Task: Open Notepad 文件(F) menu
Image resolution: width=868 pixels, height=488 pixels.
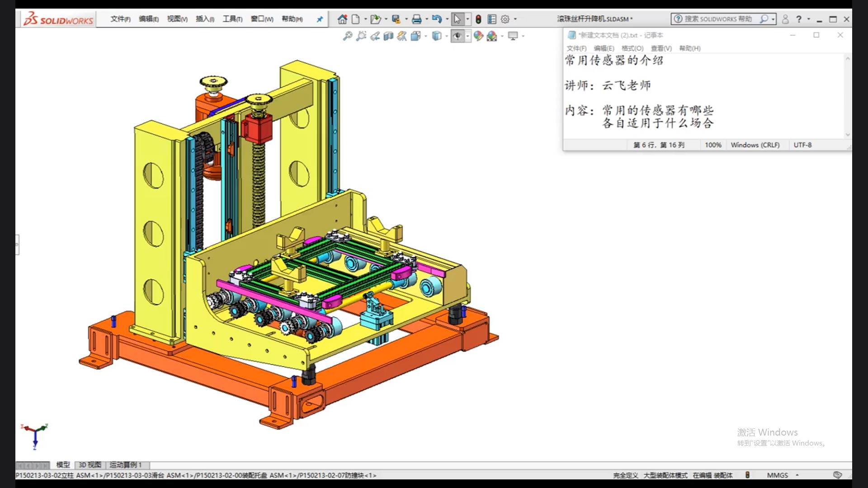Action: [576, 48]
